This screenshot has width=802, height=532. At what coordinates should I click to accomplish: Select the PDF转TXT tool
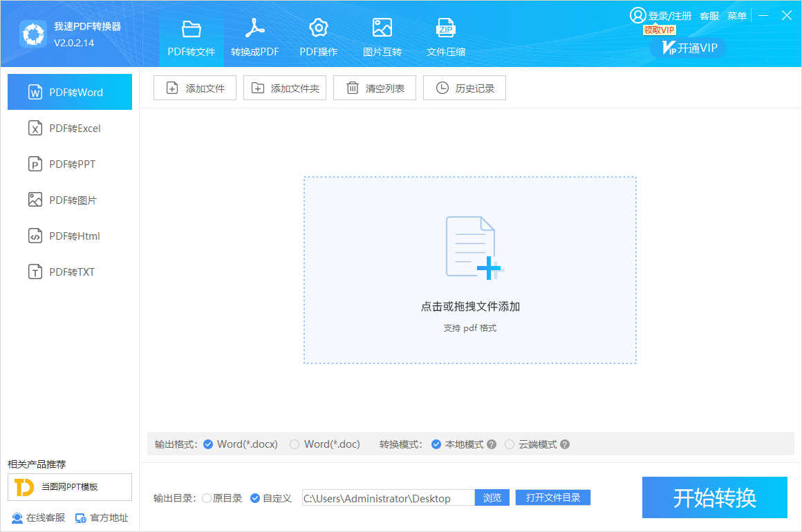point(69,272)
